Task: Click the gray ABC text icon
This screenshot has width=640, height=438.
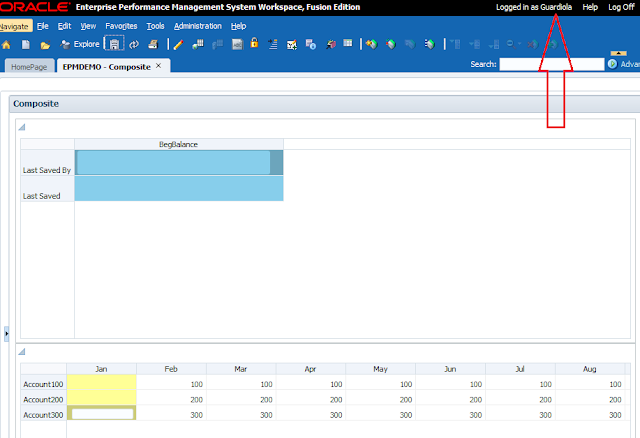Action: pyautogui.click(x=237, y=44)
